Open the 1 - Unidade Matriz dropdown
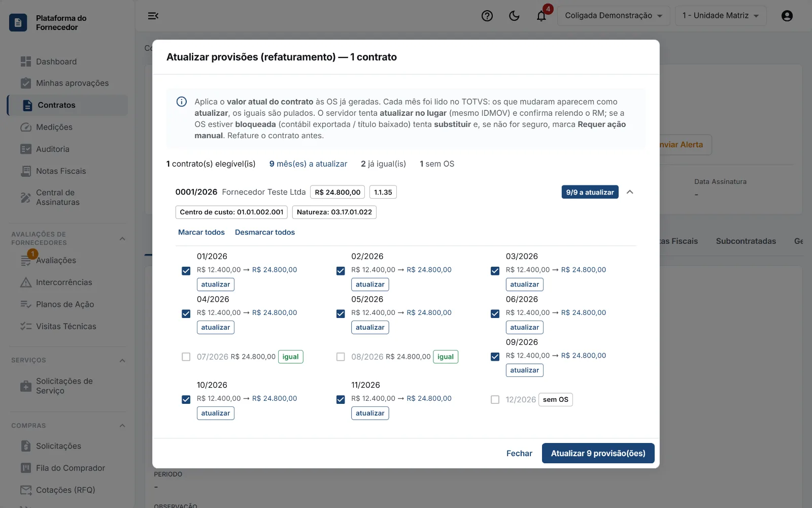The image size is (812, 508). (x=721, y=16)
